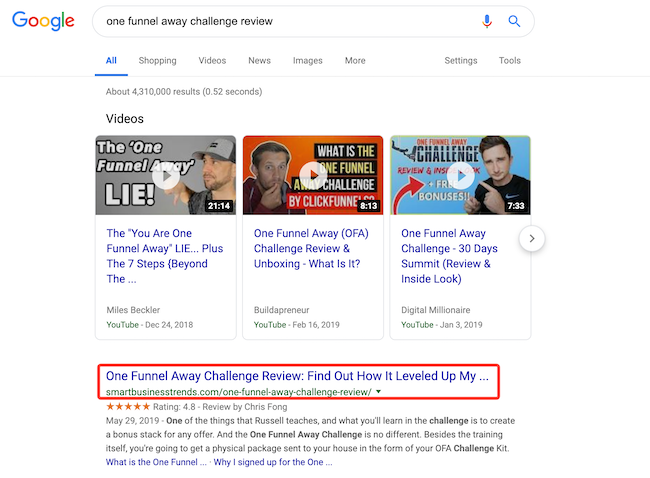Screen dimensions: 650x478
Task: Open 'Why I signed up for the One ...' sitelink
Action: point(273,462)
